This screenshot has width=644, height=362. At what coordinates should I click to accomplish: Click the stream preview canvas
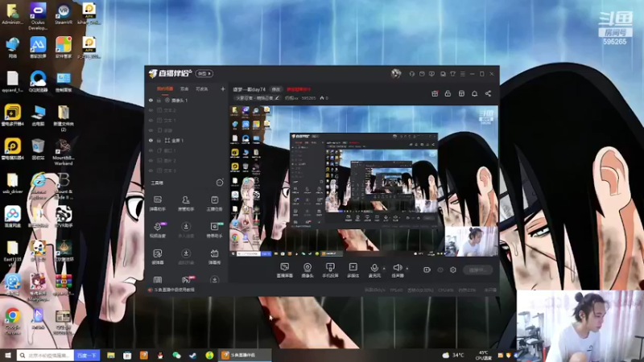click(x=364, y=181)
